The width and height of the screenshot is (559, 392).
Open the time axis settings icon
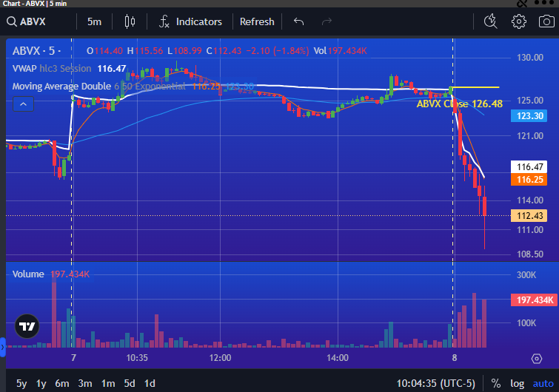coord(537,359)
